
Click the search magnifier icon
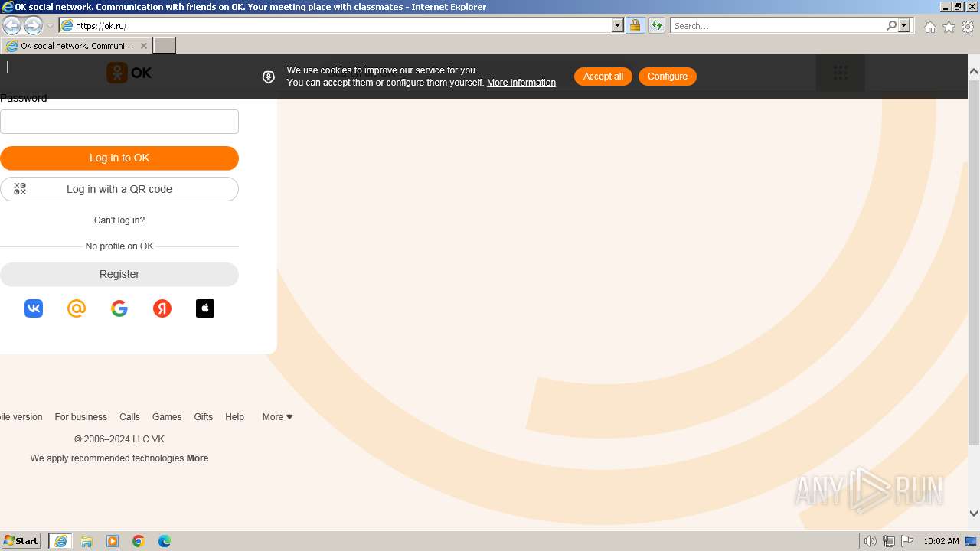click(x=891, y=25)
